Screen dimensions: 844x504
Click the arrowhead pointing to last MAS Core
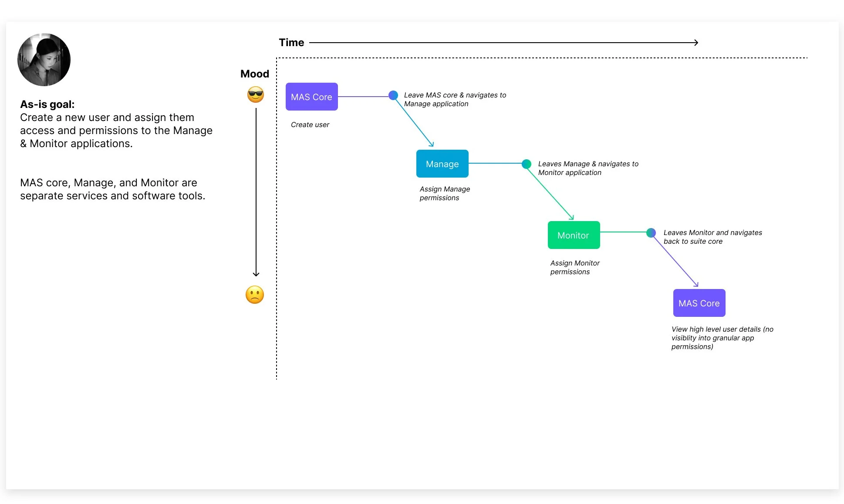[x=696, y=285]
